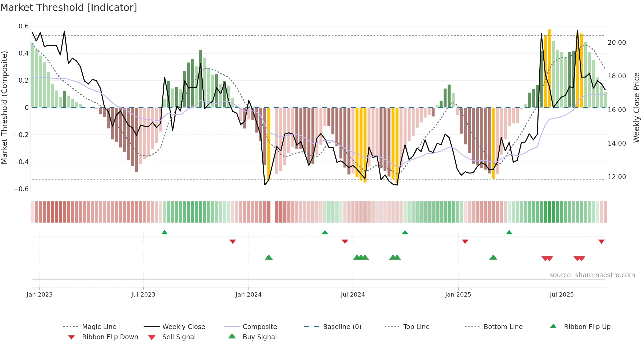Click the lone gold bar in March 2025

click(493, 143)
